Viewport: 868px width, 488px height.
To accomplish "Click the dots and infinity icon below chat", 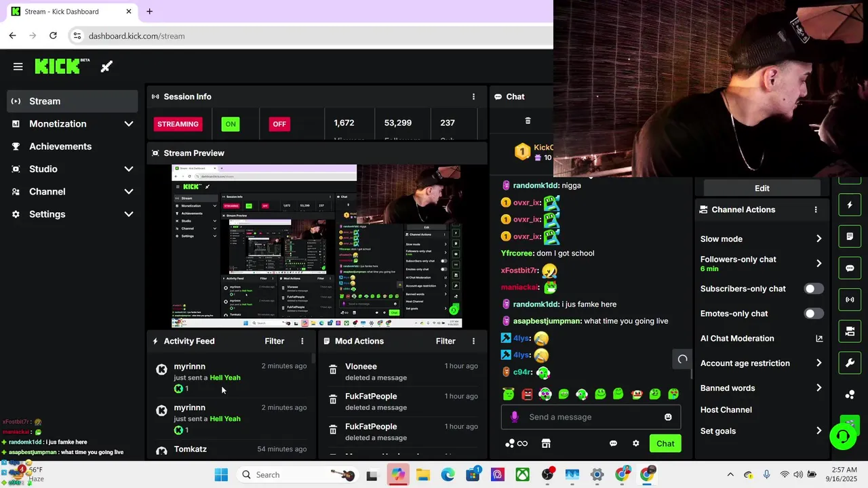I will tap(516, 443).
